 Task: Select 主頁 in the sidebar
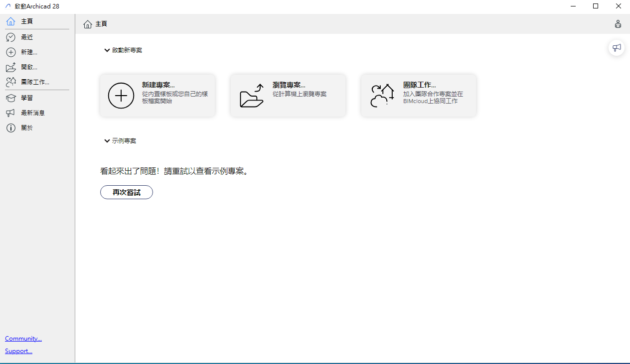click(x=37, y=21)
